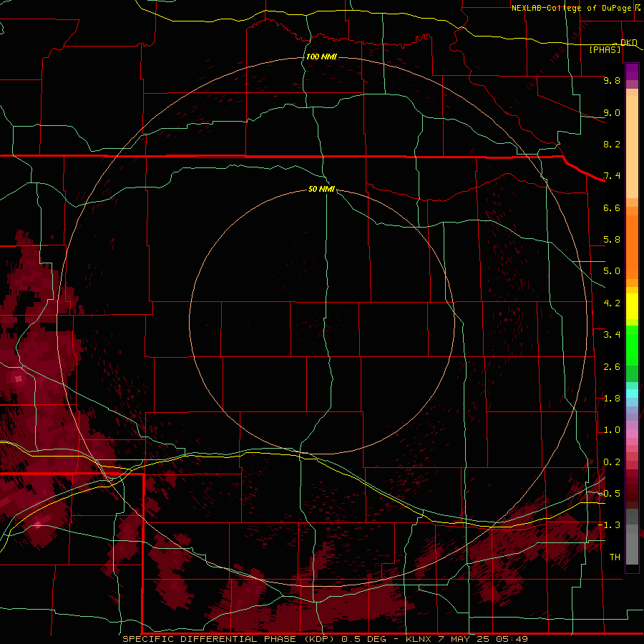
Task: Click the -0.5 scale label
Action: point(610,494)
